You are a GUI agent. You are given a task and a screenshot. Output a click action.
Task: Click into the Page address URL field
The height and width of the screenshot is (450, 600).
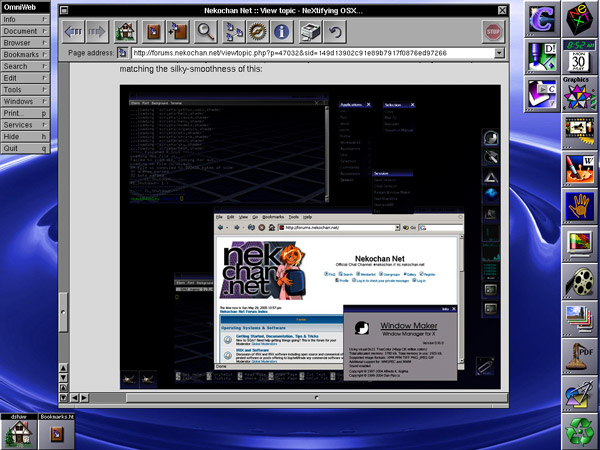click(x=312, y=53)
